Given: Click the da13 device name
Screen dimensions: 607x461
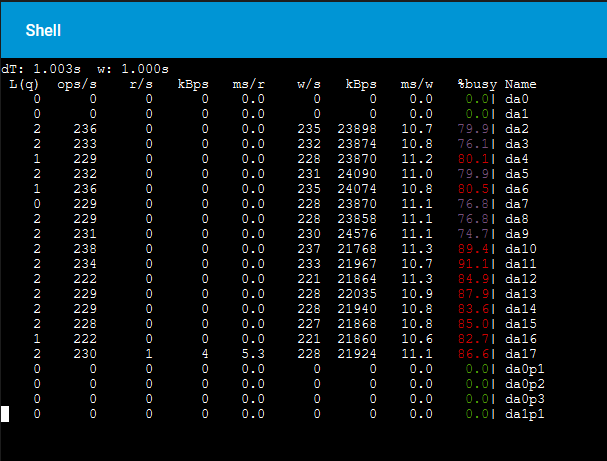Looking at the screenshot, I should coord(521,294).
